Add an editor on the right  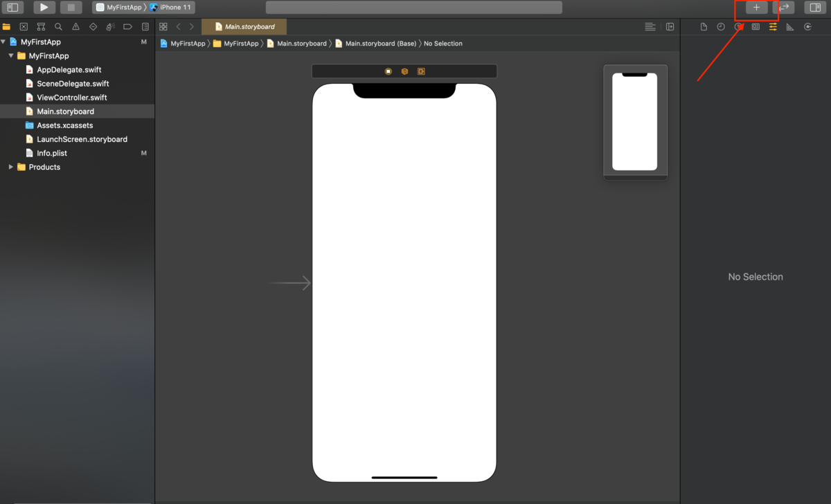(x=670, y=27)
